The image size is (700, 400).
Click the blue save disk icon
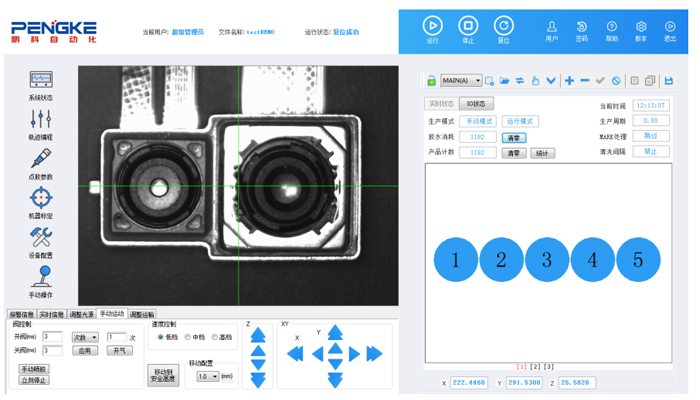click(669, 81)
